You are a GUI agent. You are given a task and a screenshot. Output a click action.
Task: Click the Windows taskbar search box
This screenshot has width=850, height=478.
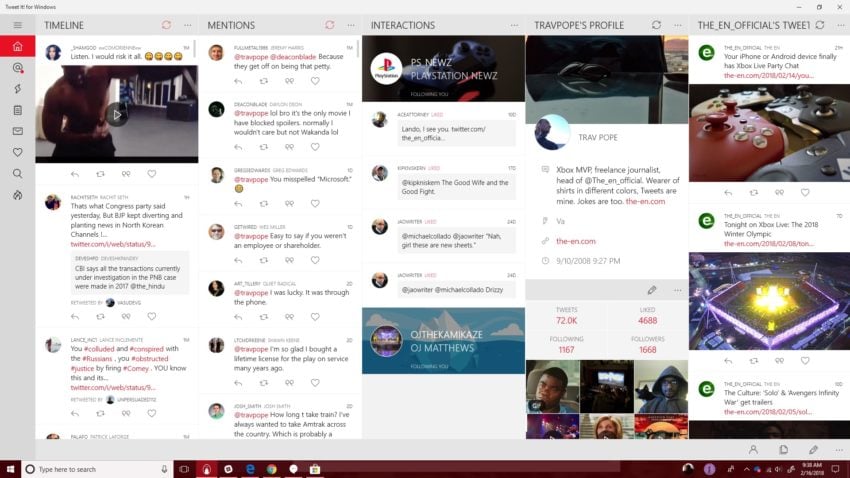pos(97,469)
